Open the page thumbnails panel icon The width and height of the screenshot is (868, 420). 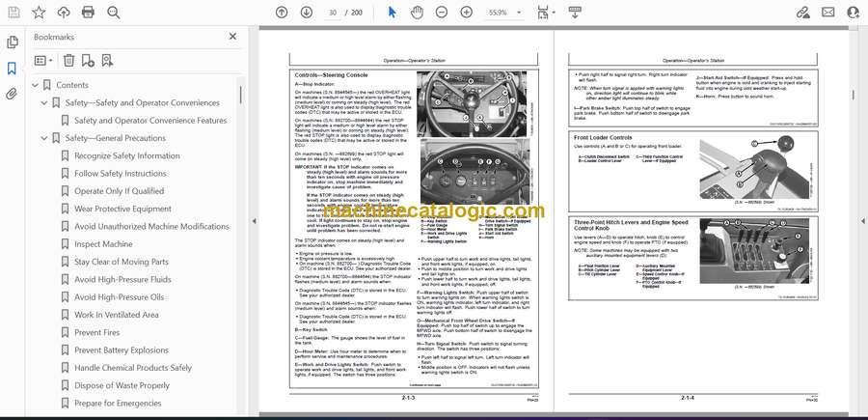pos(13,42)
